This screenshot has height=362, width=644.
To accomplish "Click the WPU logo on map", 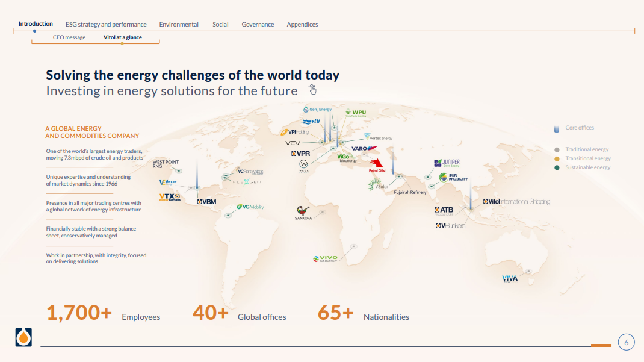I will click(356, 113).
